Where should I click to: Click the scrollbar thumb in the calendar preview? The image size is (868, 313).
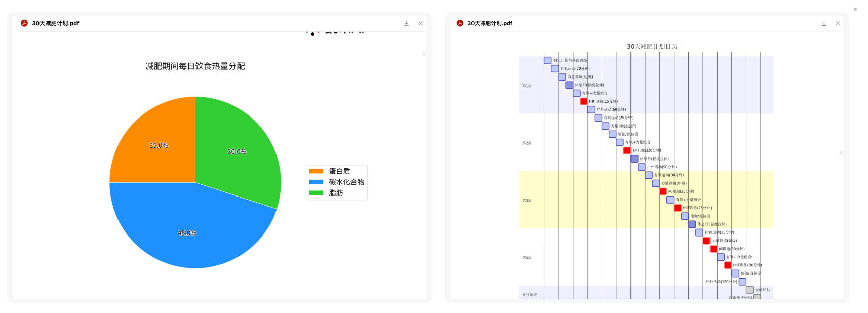point(841,152)
